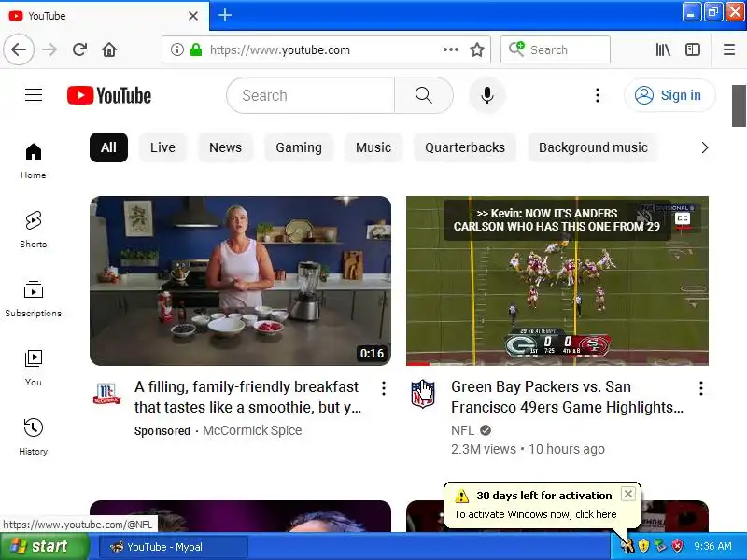The height and width of the screenshot is (560, 747).
Task: Select YouTube - Mypal taskbar button
Action: [x=174, y=547]
